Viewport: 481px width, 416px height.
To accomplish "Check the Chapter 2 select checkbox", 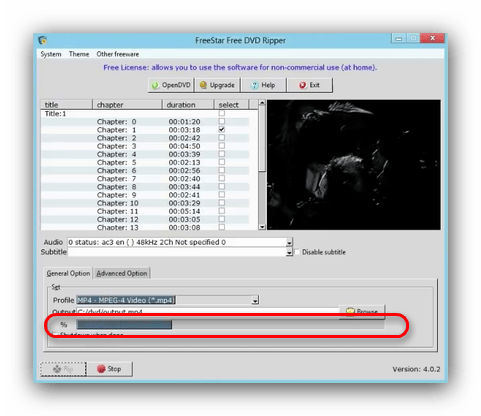I will pos(222,138).
